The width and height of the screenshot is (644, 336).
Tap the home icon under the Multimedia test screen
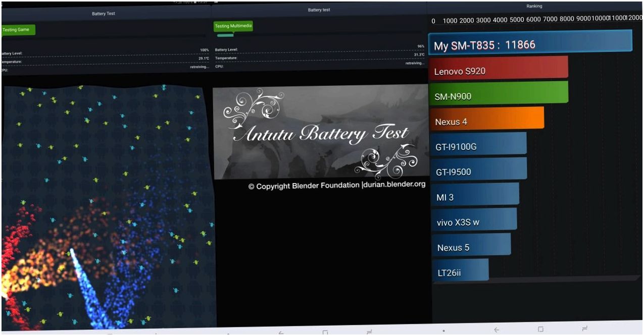tap(325, 332)
